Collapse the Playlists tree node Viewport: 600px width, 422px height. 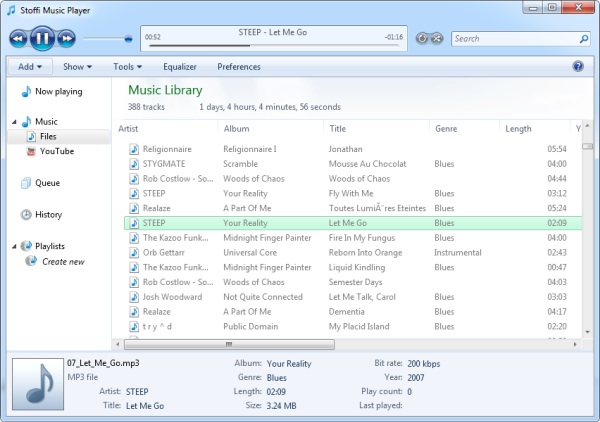click(14, 247)
